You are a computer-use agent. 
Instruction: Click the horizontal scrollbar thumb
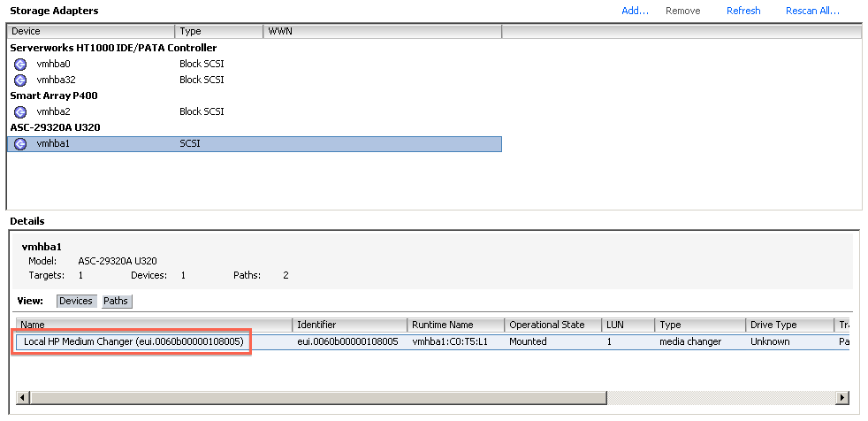pyautogui.click(x=318, y=398)
